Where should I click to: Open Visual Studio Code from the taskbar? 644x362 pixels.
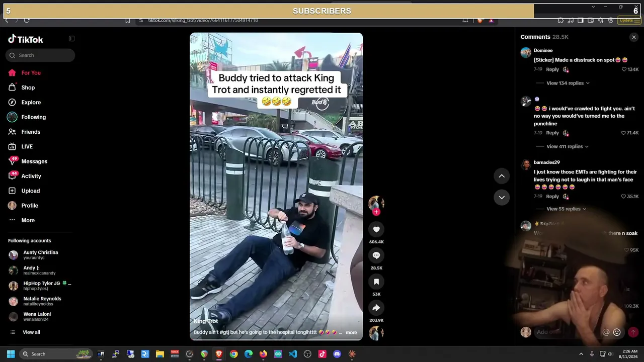(293, 354)
